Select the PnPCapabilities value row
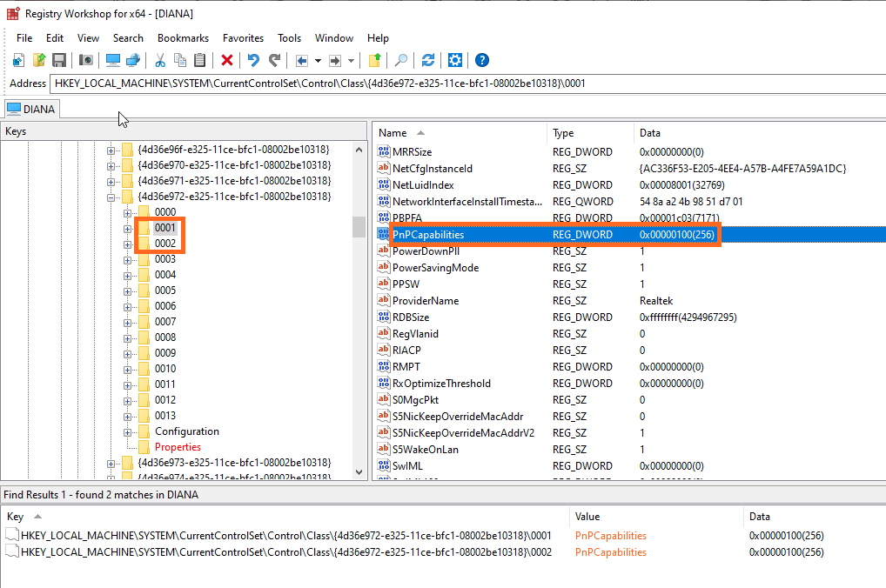This screenshot has height=588, width=886. click(630, 234)
